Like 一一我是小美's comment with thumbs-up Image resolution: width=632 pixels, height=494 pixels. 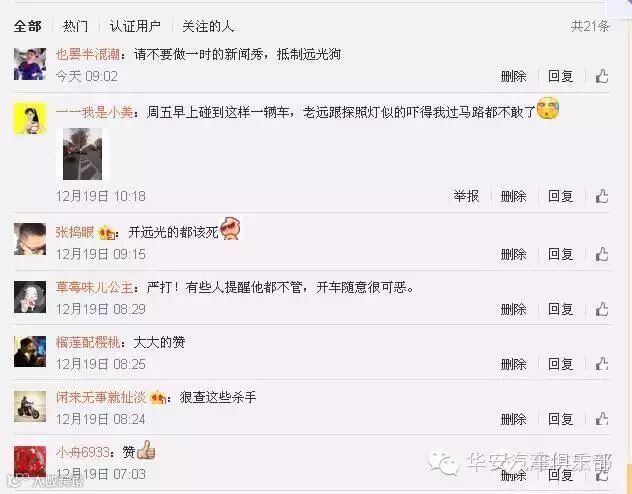(602, 196)
